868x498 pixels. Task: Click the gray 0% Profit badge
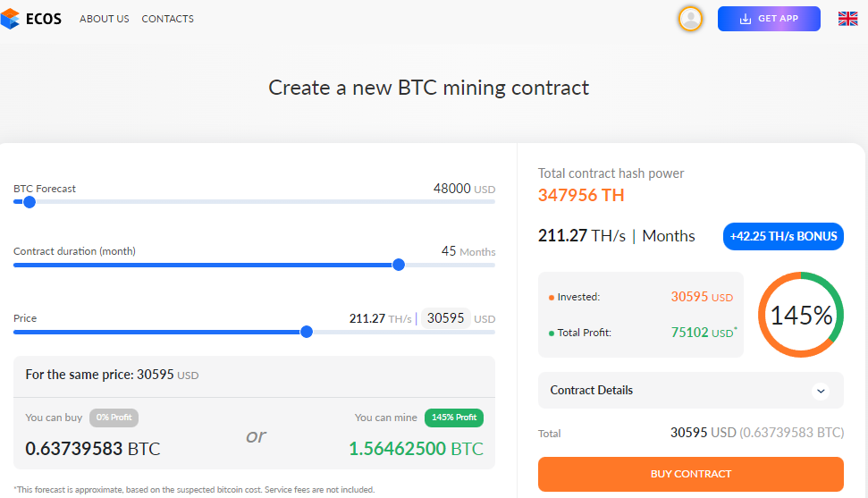pyautogui.click(x=114, y=418)
